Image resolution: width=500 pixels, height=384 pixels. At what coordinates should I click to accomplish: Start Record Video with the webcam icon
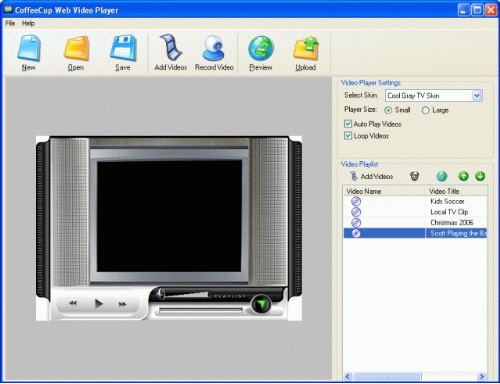[x=214, y=48]
